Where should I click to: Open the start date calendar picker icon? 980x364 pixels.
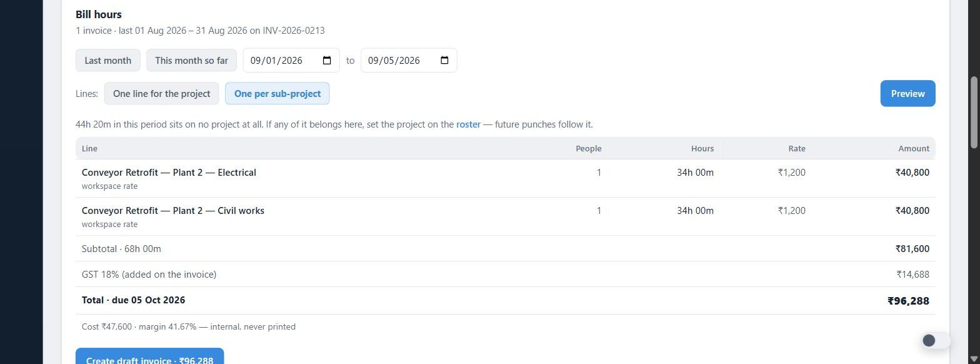[326, 60]
